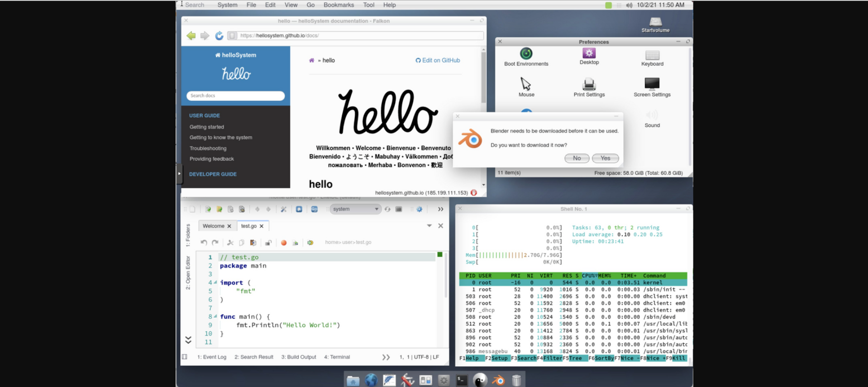The height and width of the screenshot is (387, 868).
Task: Collapse import block at line 4
Action: (x=215, y=282)
